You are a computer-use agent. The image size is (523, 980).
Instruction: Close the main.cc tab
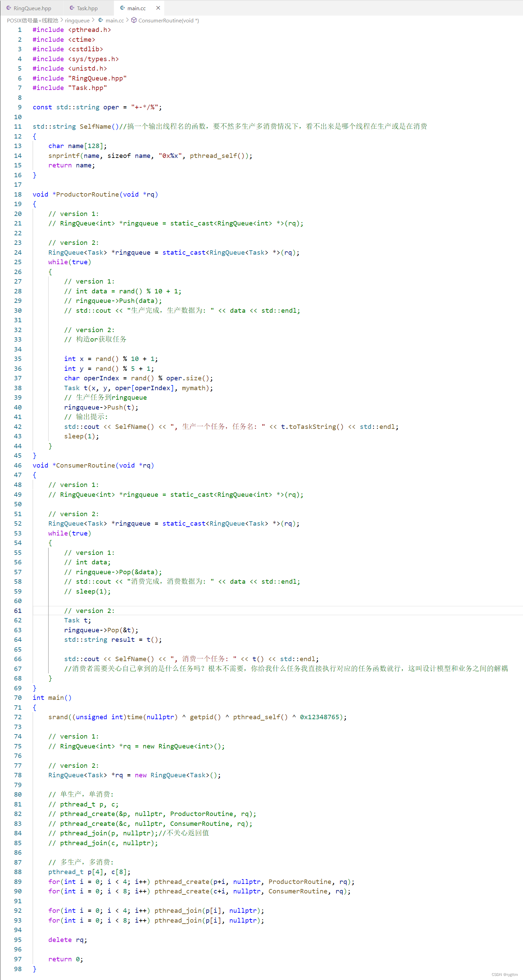pos(158,8)
